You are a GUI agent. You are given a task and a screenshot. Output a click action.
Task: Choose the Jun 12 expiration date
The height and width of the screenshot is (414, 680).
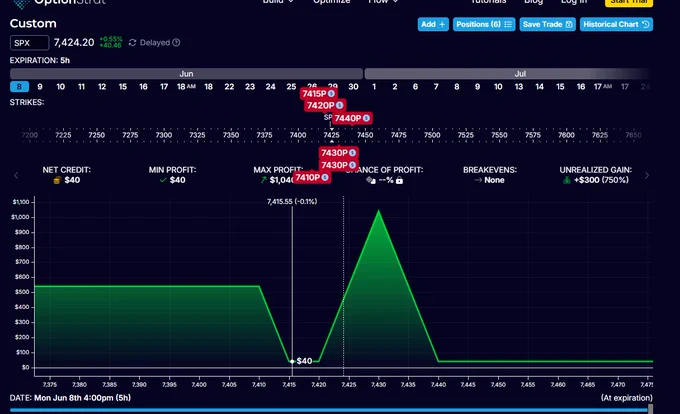(102, 87)
